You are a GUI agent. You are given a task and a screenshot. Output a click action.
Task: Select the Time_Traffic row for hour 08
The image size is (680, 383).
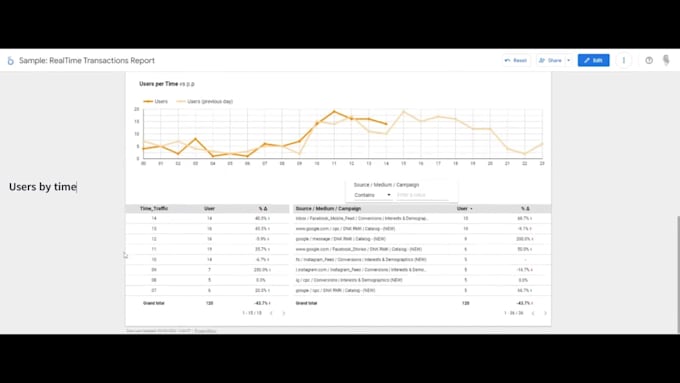point(207,280)
